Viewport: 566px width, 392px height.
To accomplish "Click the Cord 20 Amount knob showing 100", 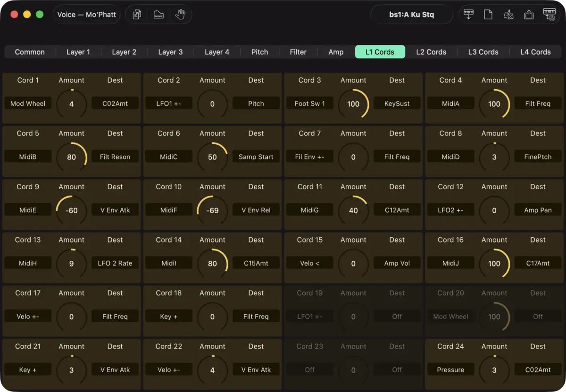I will tap(494, 317).
